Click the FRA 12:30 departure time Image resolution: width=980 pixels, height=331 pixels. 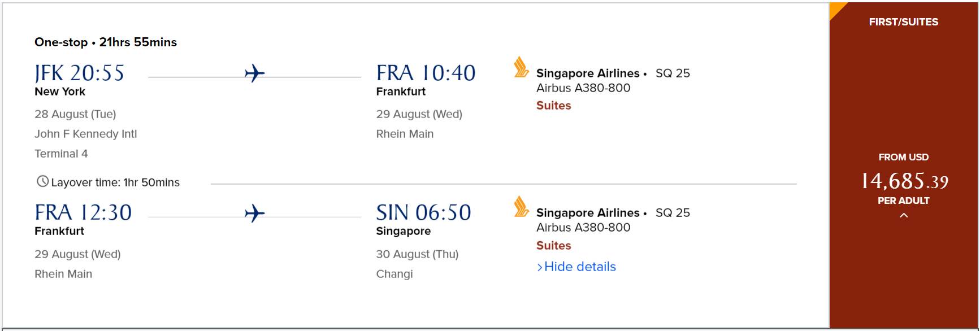point(83,213)
